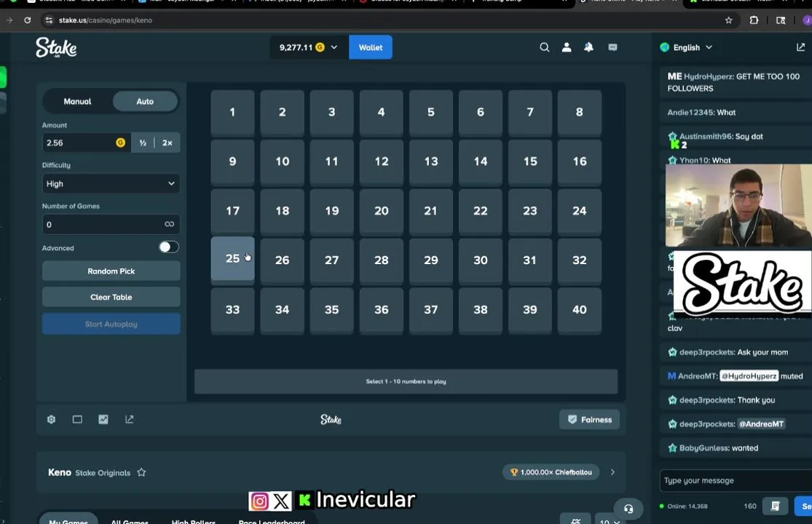The image size is (812, 524).
Task: Select Keno tile number 16
Action: pos(580,162)
